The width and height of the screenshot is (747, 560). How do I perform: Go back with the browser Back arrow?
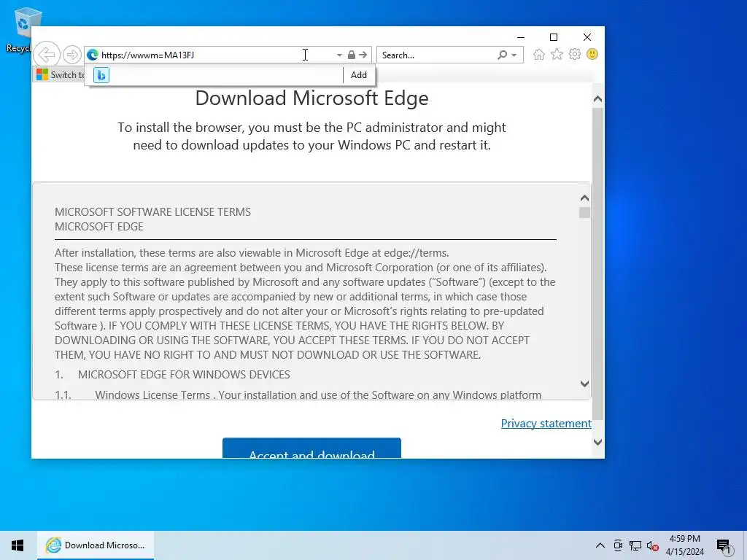47,55
